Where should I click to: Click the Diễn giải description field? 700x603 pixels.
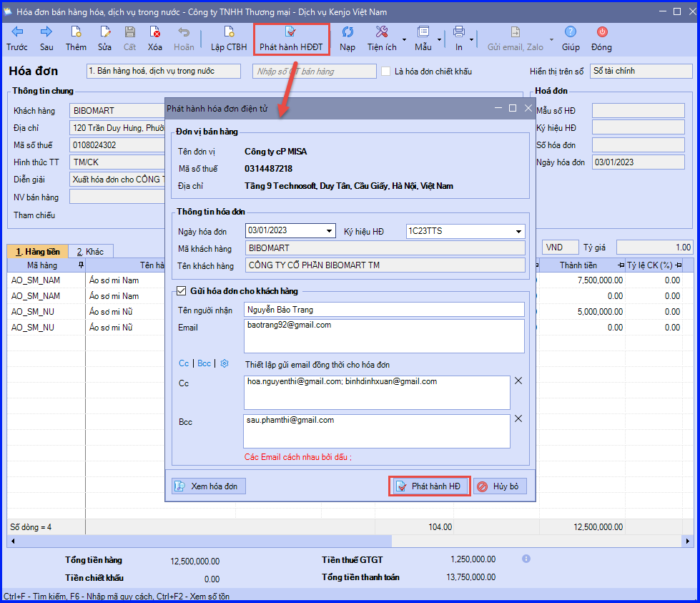coord(117,180)
